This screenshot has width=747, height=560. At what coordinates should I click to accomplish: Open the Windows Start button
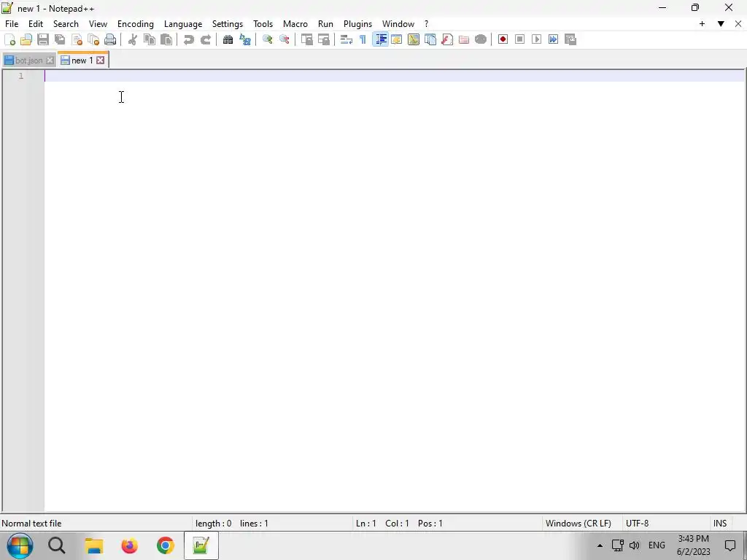[x=20, y=545]
